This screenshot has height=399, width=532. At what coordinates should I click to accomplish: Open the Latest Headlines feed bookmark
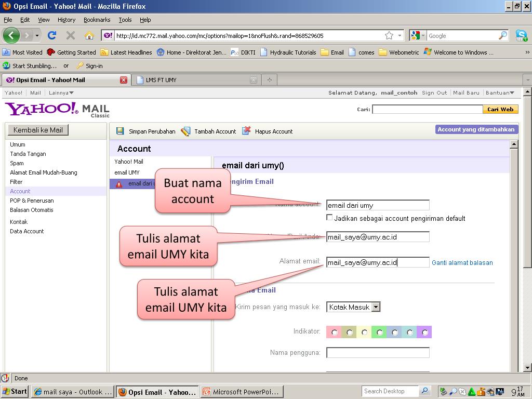(126, 52)
